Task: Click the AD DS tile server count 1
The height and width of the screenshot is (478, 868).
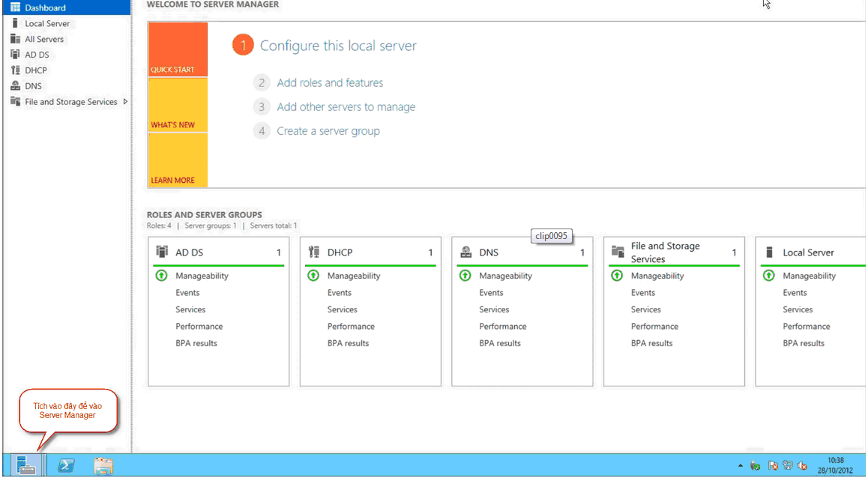Action: (x=278, y=252)
